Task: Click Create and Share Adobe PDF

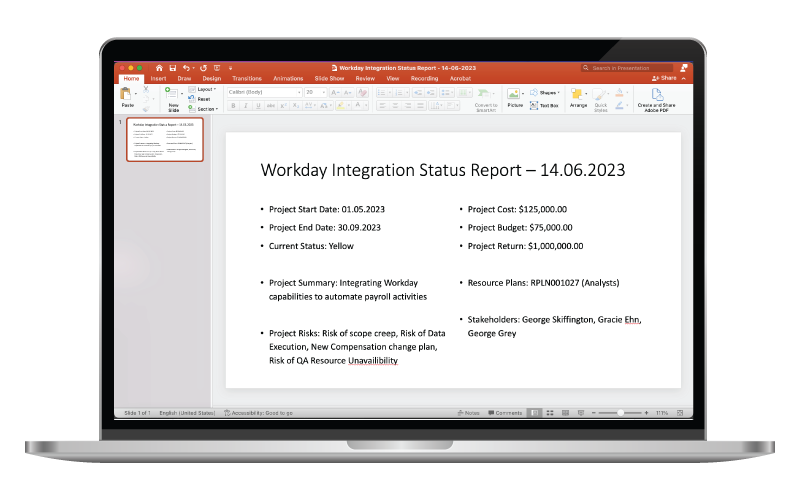Action: pyautogui.click(x=657, y=96)
